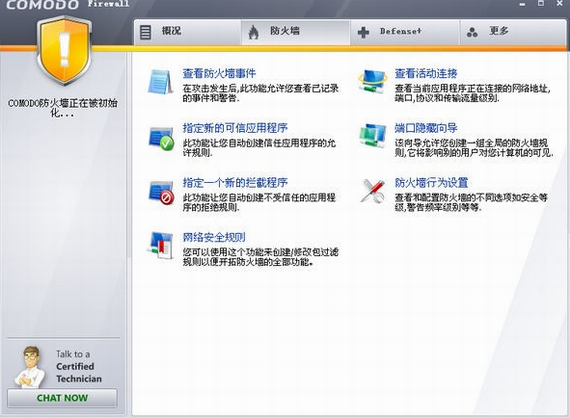570x418 pixels.
Task: Click the 网络安全规则 bookmark icon
Action: [161, 245]
